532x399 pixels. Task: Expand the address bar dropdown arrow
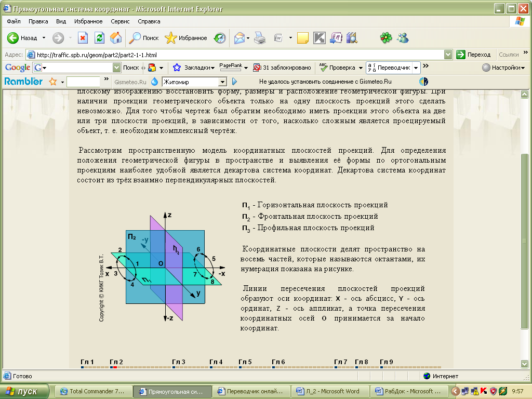[x=448, y=55]
